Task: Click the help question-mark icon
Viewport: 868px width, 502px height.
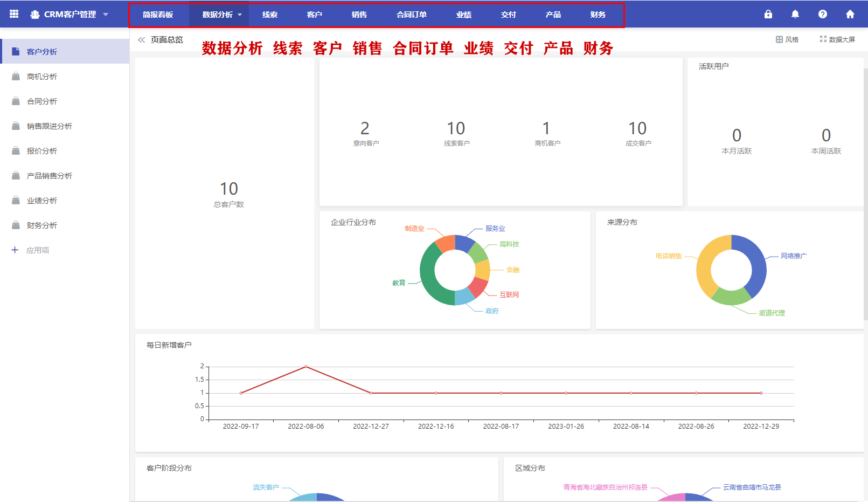Action: tap(823, 14)
